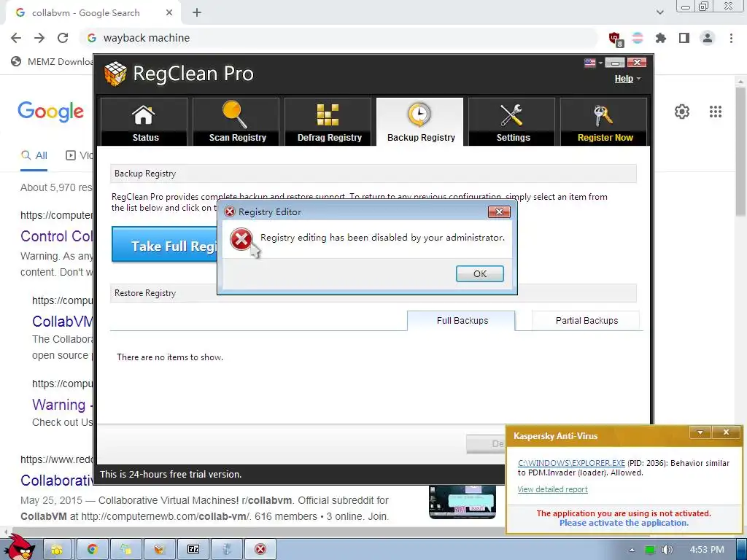Open the Help menu in RegClean Pro
747x560 pixels.
[x=627, y=79]
